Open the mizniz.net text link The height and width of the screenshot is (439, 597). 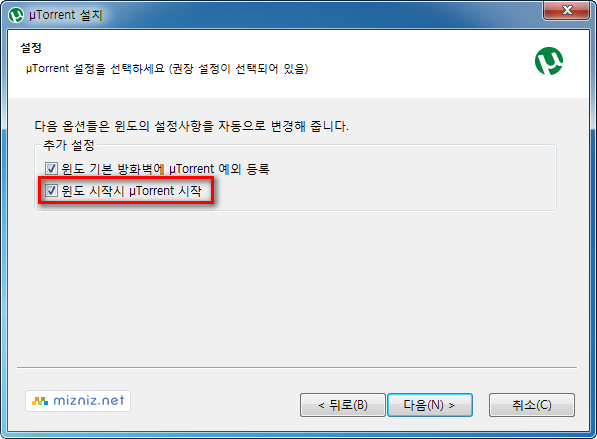click(89, 401)
